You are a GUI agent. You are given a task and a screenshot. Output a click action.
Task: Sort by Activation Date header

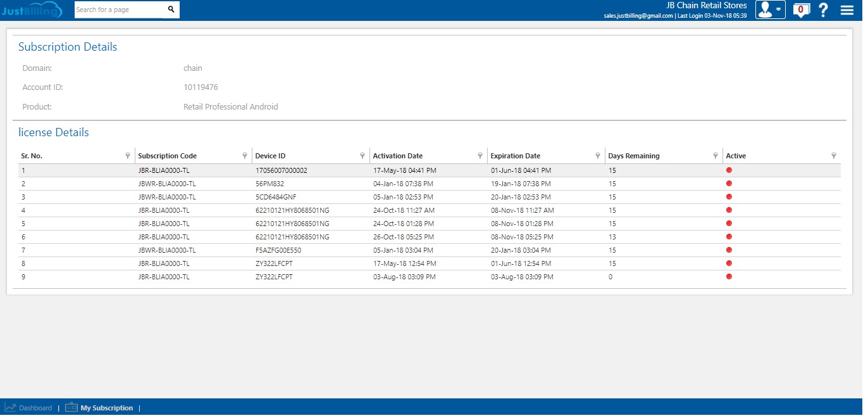point(398,156)
